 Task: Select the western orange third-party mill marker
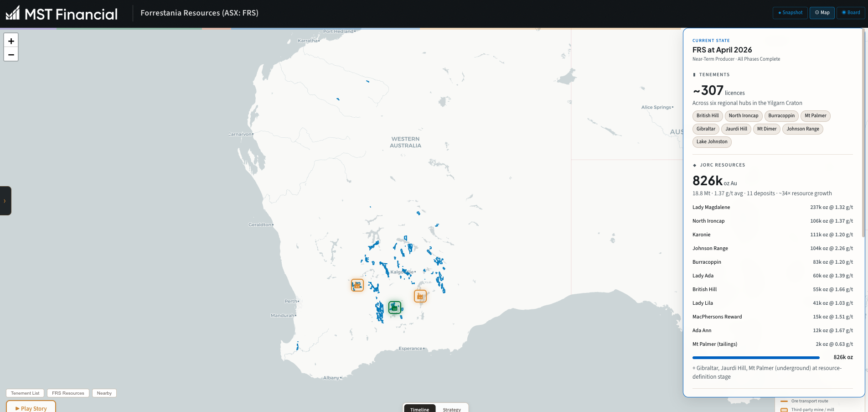click(x=357, y=285)
